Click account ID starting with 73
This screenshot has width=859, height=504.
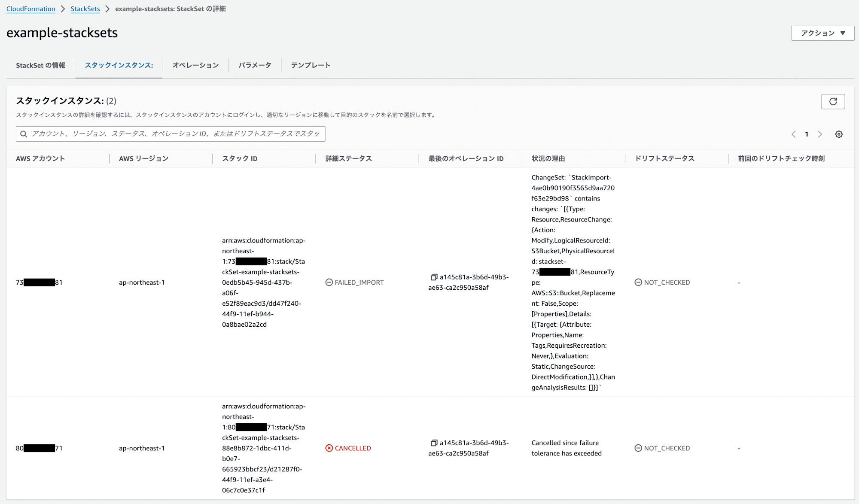[x=39, y=282]
